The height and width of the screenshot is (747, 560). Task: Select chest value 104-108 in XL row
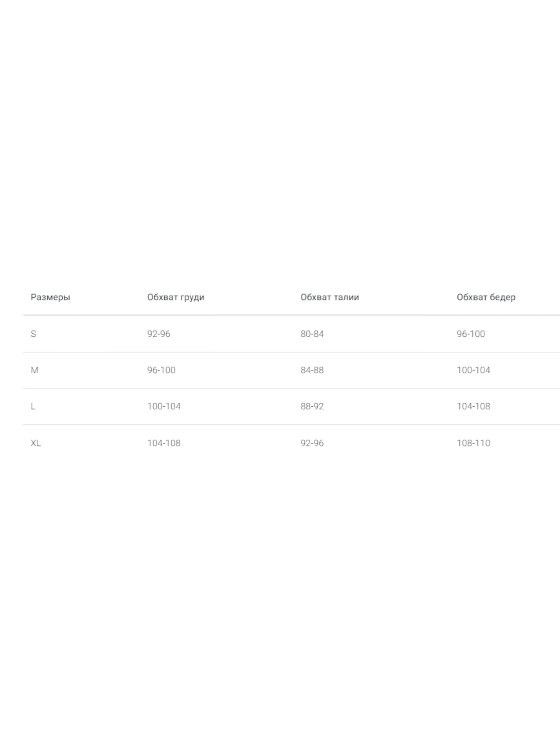[164, 443]
